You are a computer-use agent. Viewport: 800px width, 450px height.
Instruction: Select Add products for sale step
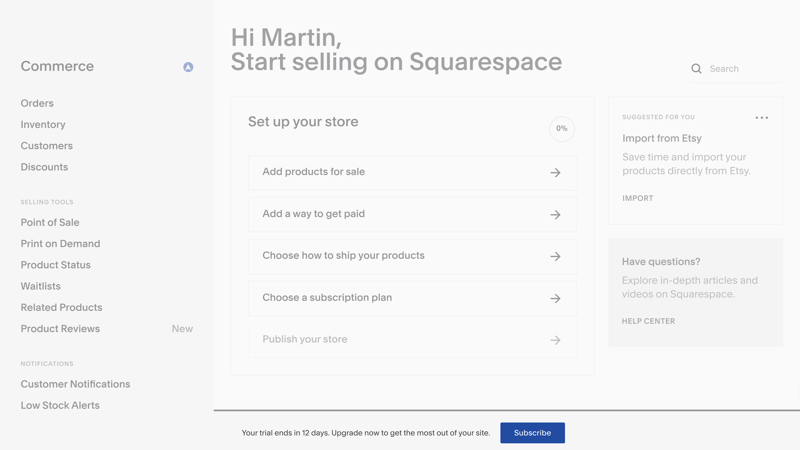pyautogui.click(x=412, y=173)
